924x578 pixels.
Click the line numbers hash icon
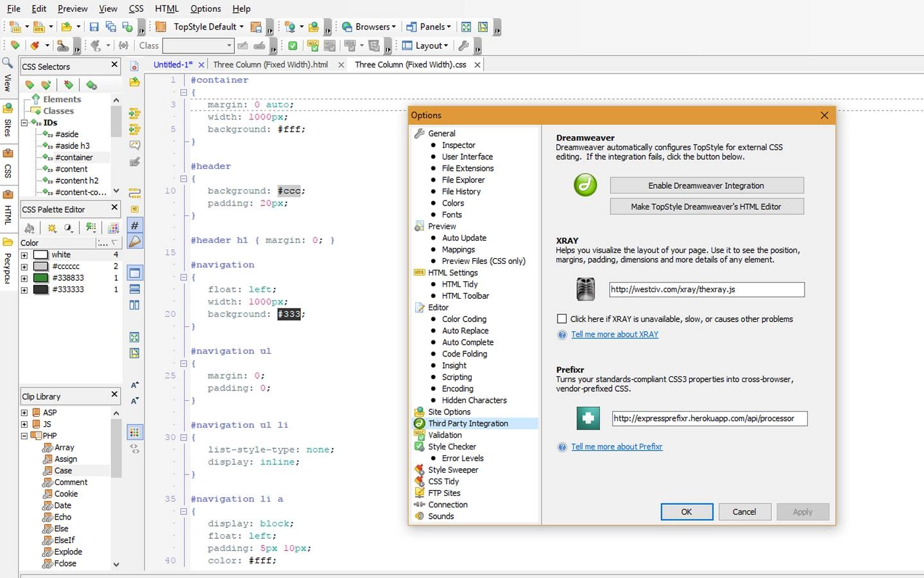pos(135,225)
